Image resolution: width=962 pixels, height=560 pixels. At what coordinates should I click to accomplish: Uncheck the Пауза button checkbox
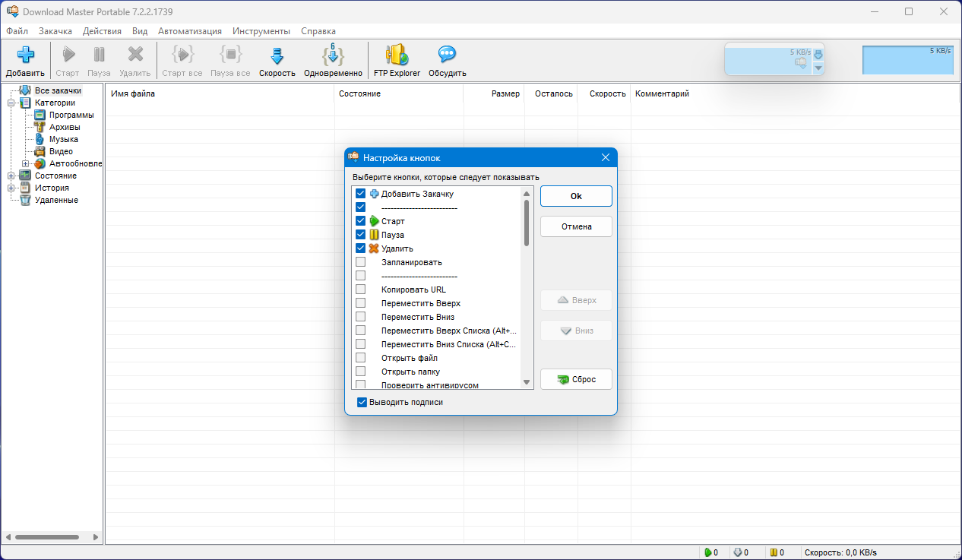(x=361, y=235)
